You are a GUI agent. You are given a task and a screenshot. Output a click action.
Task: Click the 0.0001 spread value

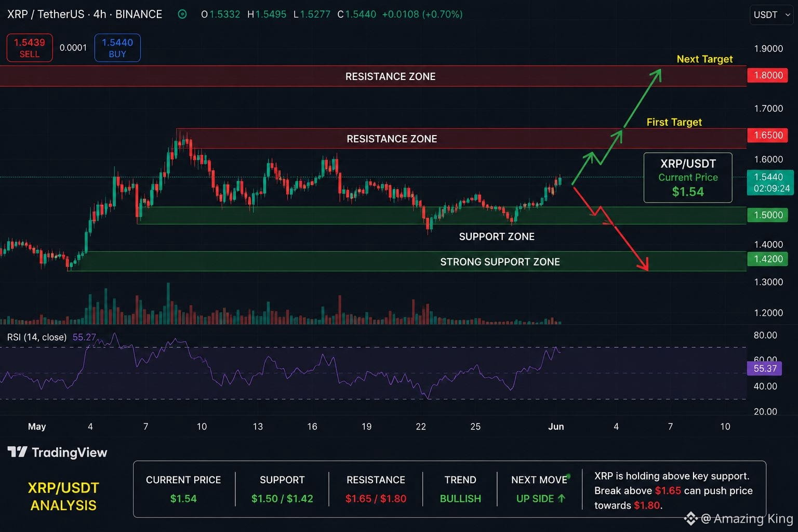tap(73, 48)
